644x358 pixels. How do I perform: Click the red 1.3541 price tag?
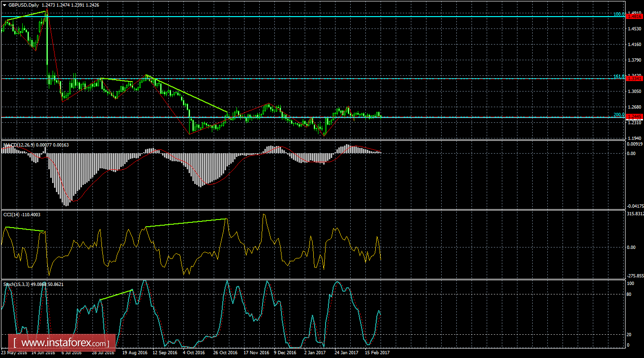(635, 80)
